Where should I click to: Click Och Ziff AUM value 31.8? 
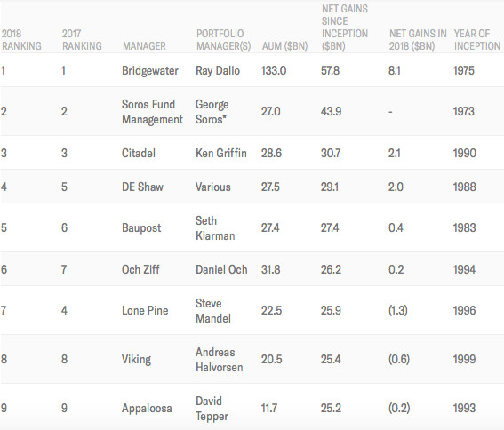pos(270,269)
